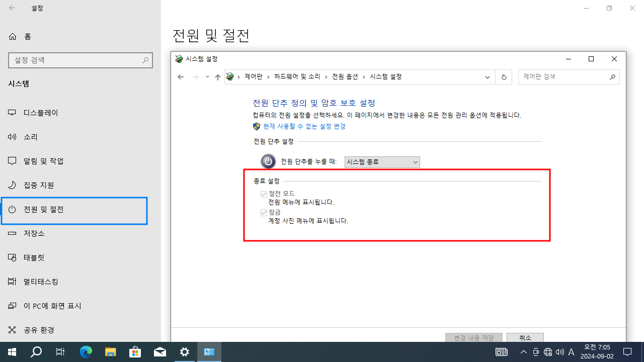This screenshot has height=362, width=644.
Task: Open 저장소 settings
Action: (x=80, y=233)
